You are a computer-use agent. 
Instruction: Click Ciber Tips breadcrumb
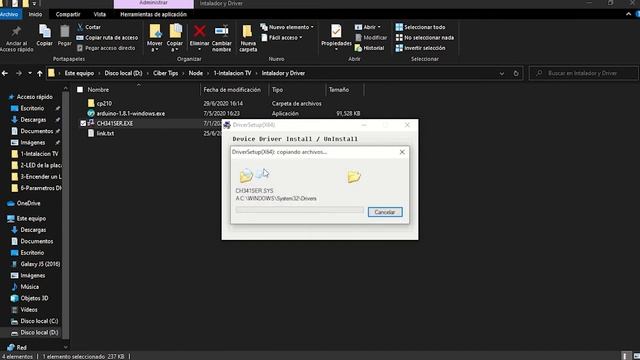pos(165,73)
